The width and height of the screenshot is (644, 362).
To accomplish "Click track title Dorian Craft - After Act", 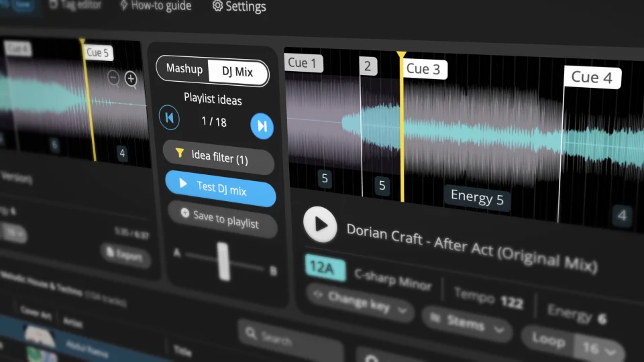I will (x=472, y=247).
